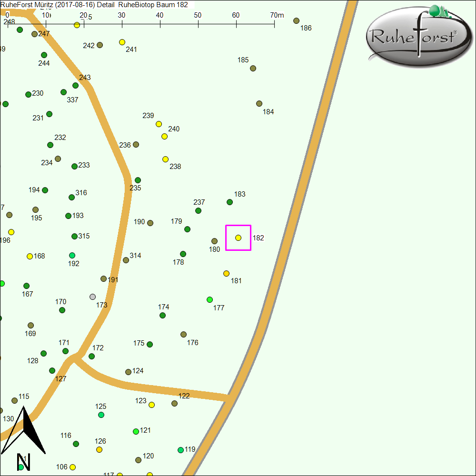476x476 pixels.
Task: Click the yellow tree marker 241
Action: 122,42
